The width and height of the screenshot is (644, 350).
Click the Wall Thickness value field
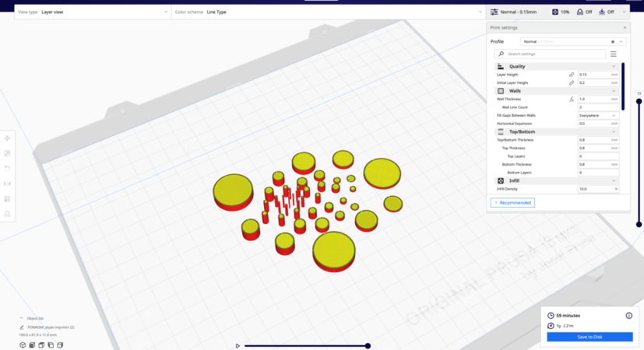(x=598, y=100)
